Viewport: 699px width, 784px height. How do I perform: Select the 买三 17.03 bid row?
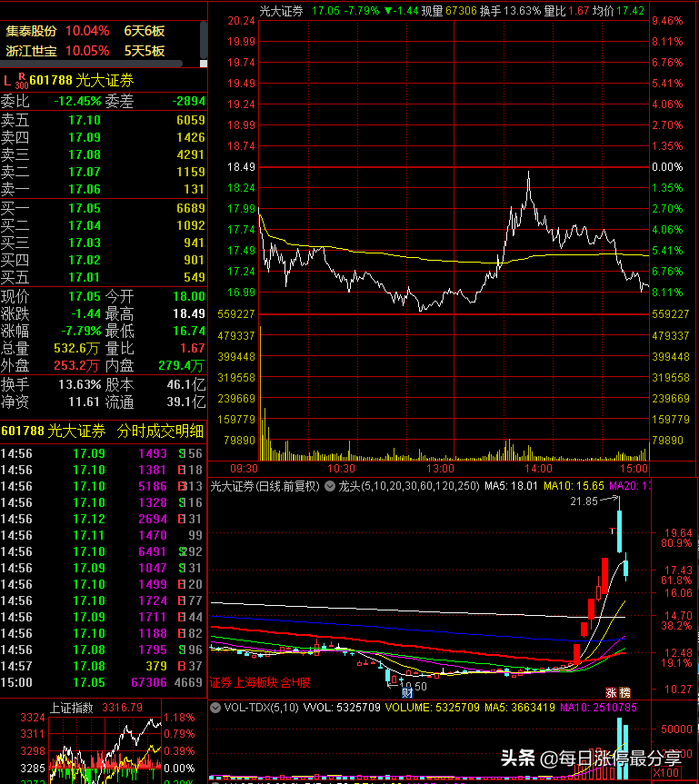tap(103, 243)
